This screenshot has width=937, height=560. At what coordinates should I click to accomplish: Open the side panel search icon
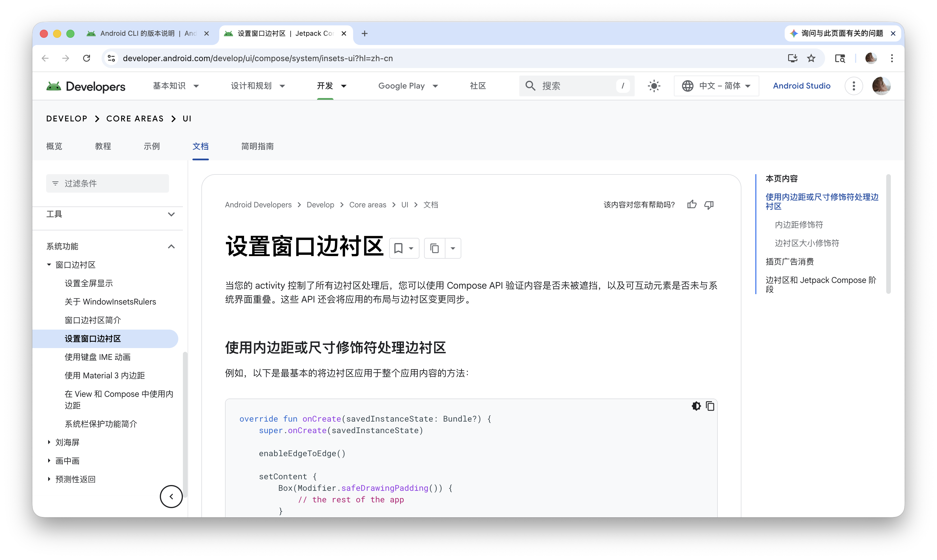[839, 58]
